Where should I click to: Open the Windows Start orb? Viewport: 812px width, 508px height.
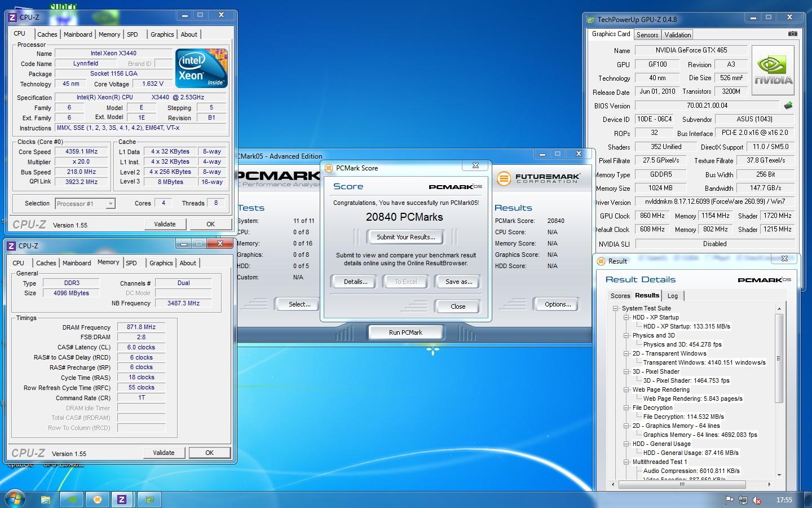(x=15, y=499)
